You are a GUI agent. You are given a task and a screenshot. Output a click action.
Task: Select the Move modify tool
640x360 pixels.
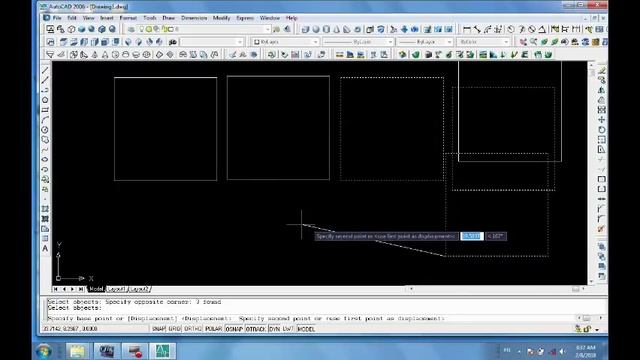pyautogui.click(x=601, y=120)
